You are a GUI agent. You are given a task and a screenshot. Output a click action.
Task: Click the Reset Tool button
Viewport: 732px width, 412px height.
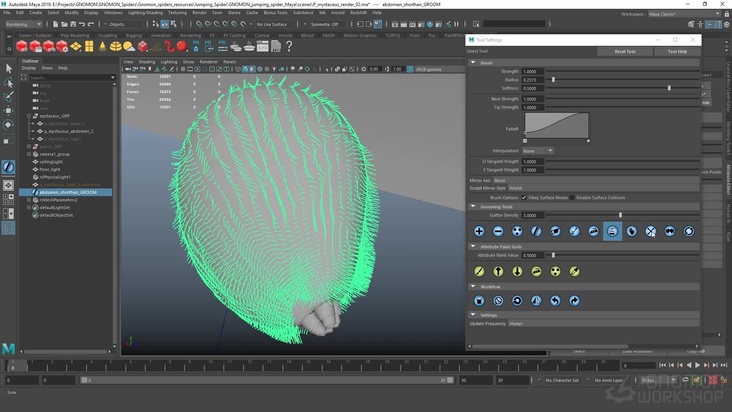tap(624, 51)
